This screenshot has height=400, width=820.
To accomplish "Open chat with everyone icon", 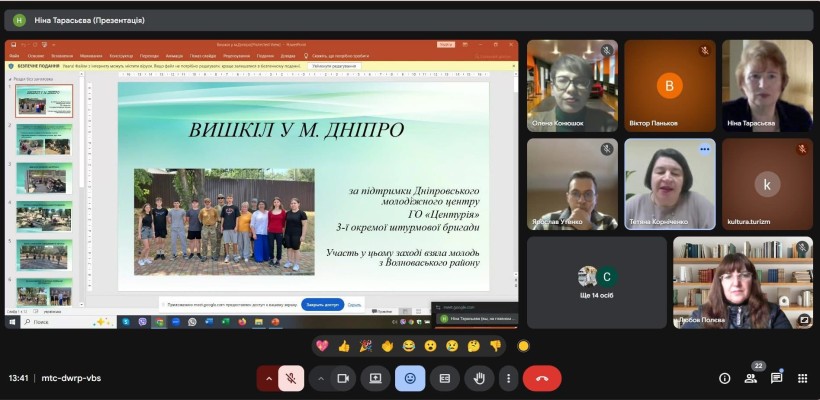I will click(x=777, y=378).
